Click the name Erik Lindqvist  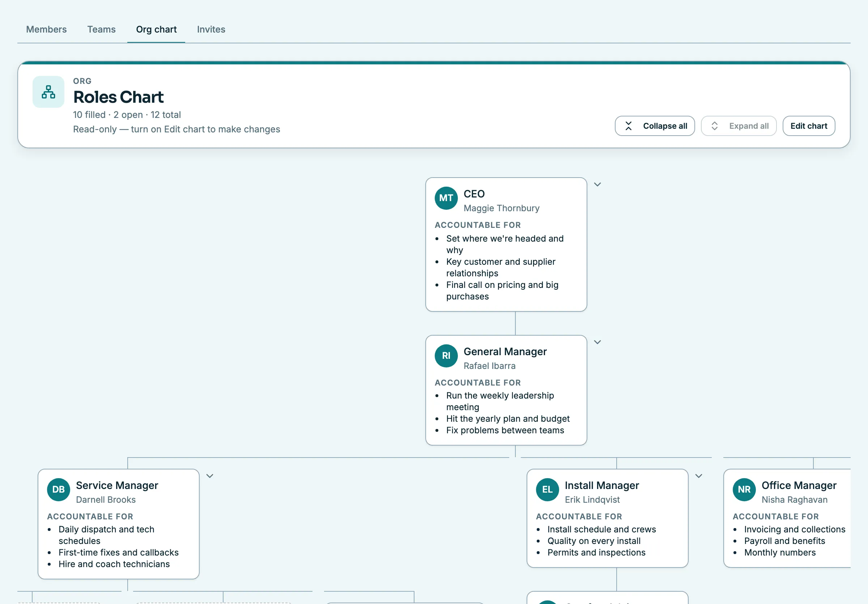[592, 500]
